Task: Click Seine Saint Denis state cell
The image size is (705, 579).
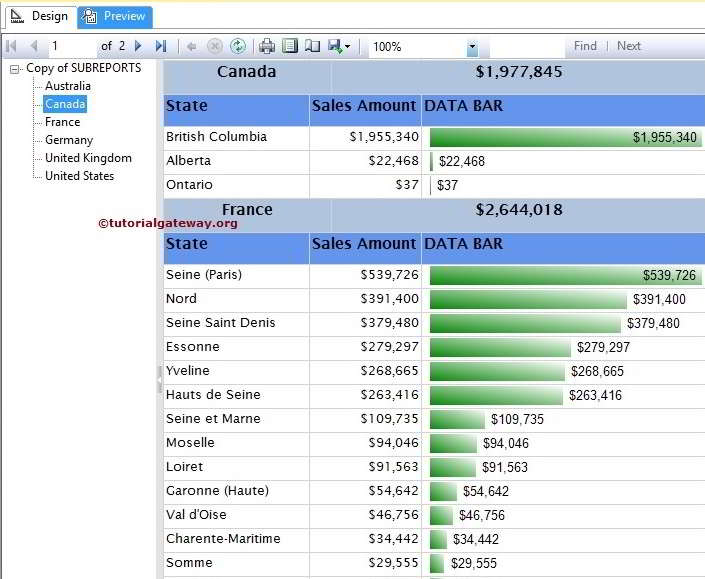Action: [x=236, y=323]
